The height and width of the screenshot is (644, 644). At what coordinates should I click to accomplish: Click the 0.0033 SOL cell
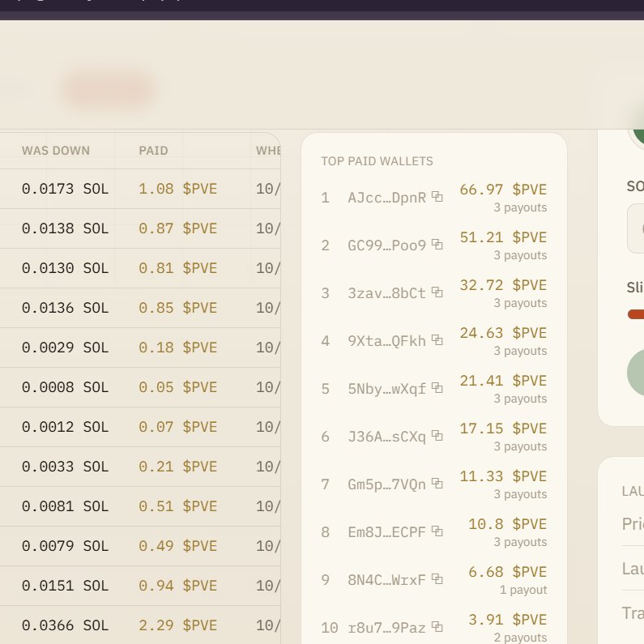click(66, 467)
